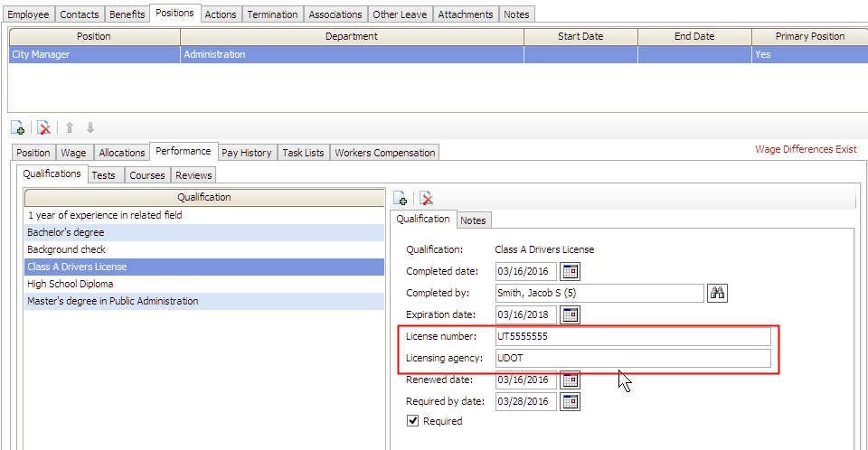Switch to the Termination tab
This screenshot has width=868, height=450.
click(272, 14)
